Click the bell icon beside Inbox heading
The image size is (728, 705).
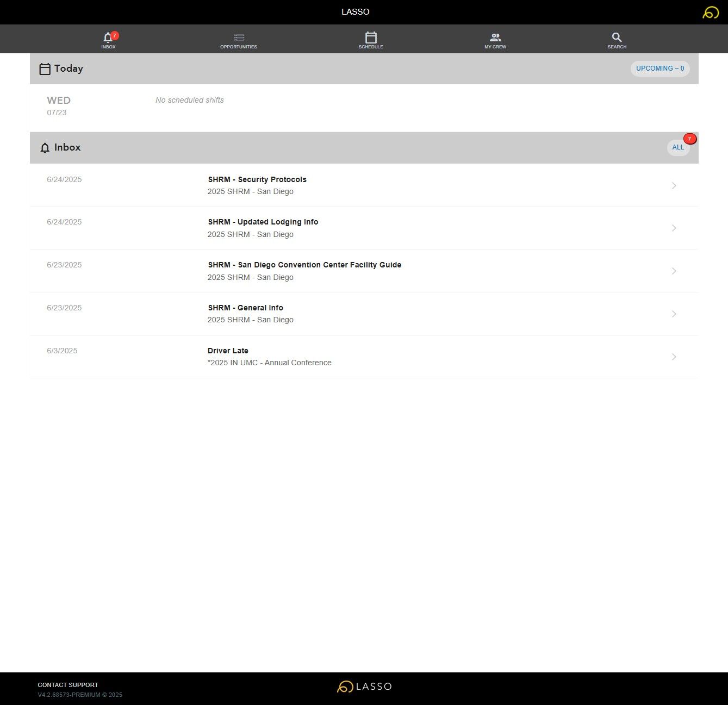45,148
